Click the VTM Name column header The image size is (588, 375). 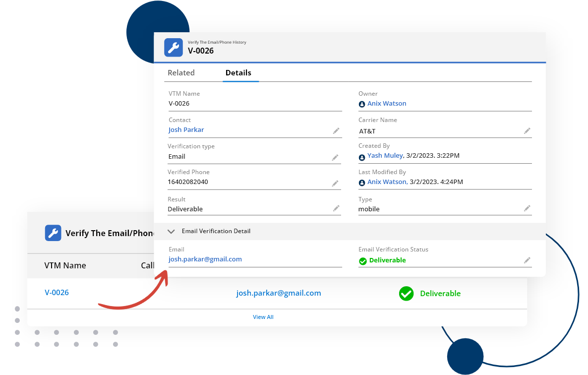[65, 265]
